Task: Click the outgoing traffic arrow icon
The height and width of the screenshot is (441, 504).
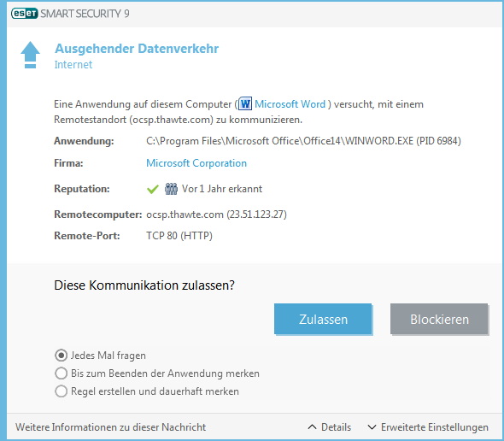Action: pyautogui.click(x=30, y=55)
